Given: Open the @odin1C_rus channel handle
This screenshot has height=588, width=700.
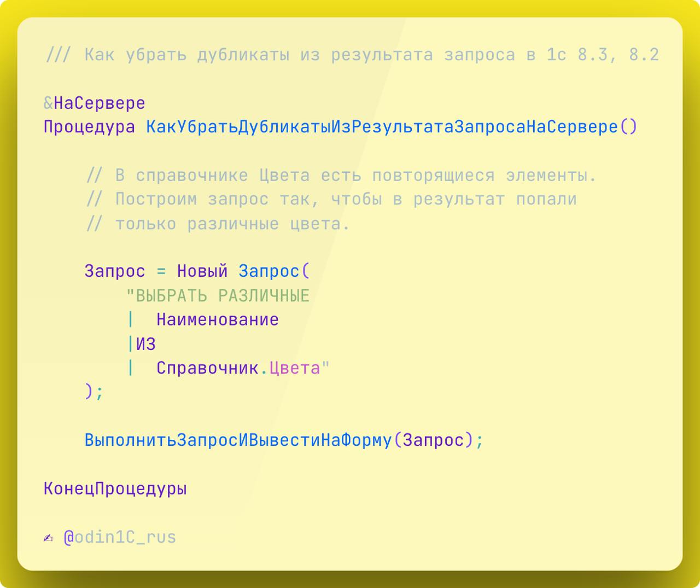Looking at the screenshot, I should point(120,538).
